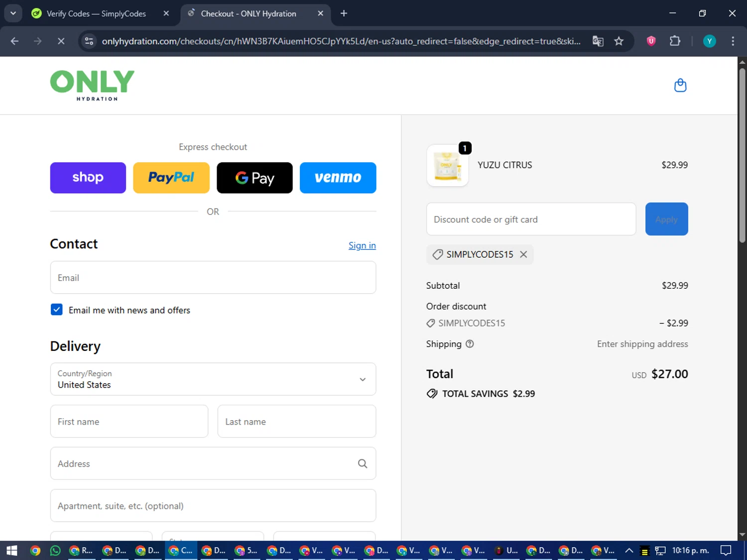Screen dimensions: 747x560
Task: Stop page loading in the browser toolbar
Action: click(x=61, y=41)
